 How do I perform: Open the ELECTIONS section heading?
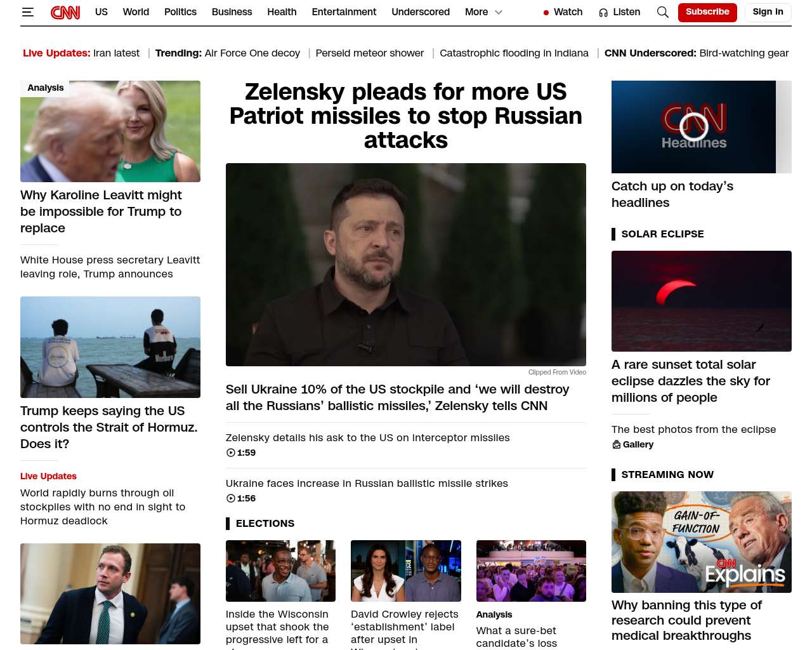tap(265, 524)
